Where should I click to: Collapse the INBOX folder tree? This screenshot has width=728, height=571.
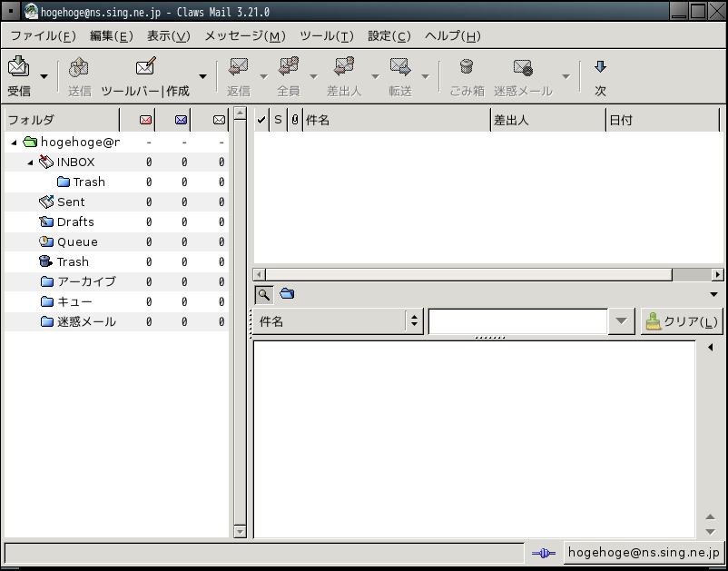pyautogui.click(x=31, y=162)
